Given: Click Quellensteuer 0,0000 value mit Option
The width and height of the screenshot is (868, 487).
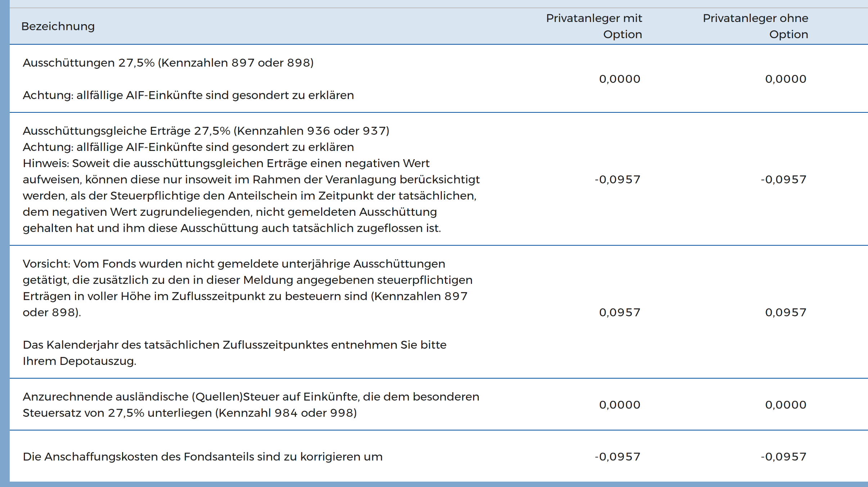Looking at the screenshot, I should 620,405.
